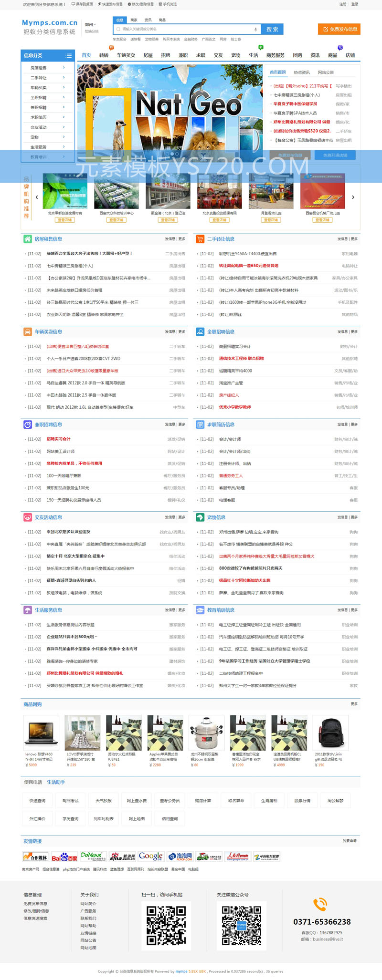Click 保存到桌面 in top bar
The width and height of the screenshot is (382, 980).
(x=83, y=4)
